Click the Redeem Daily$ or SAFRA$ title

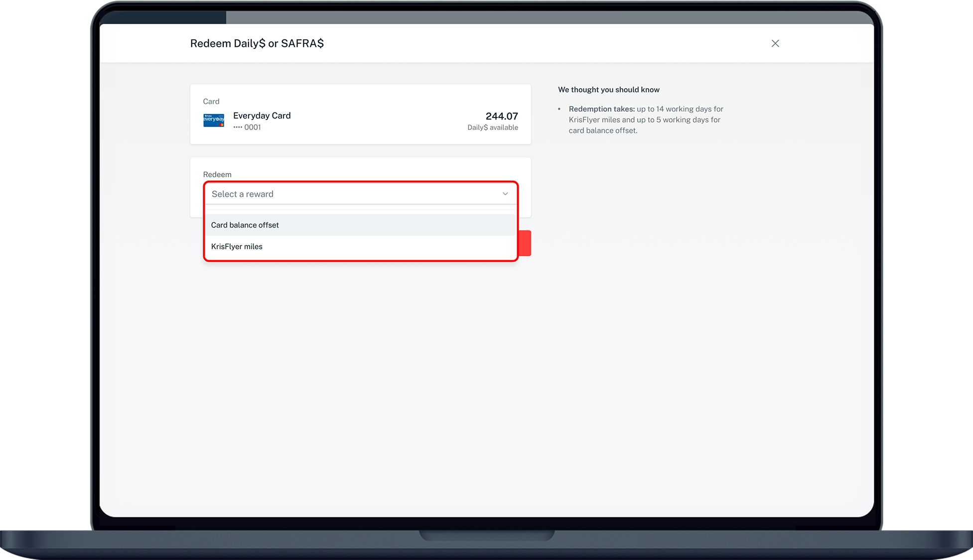(x=257, y=43)
